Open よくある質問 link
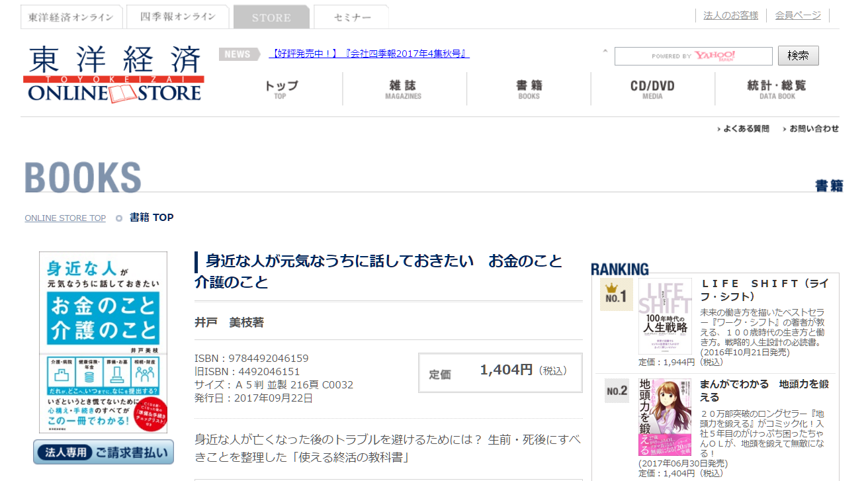Screen dimensions: 868x481 (x=744, y=129)
